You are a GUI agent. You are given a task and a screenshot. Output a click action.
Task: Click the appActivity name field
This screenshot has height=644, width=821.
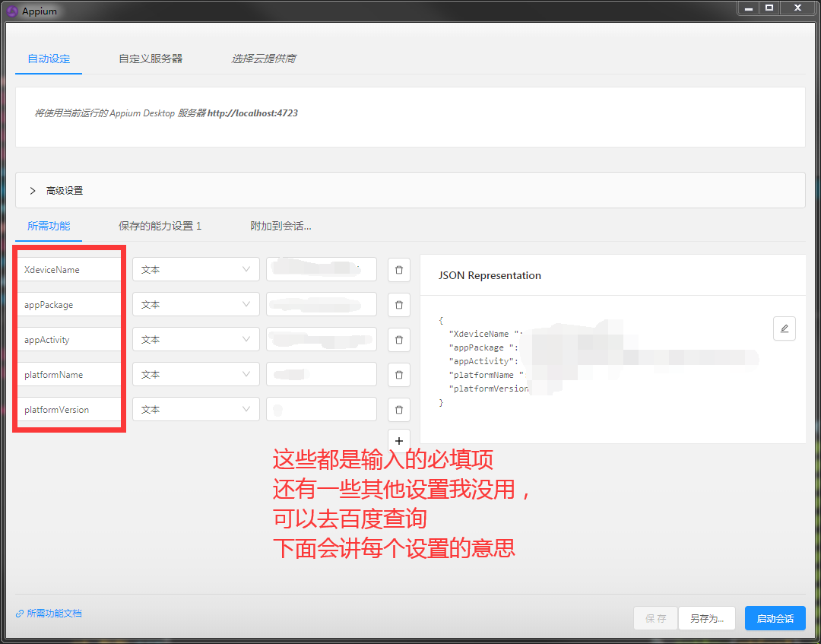(69, 340)
